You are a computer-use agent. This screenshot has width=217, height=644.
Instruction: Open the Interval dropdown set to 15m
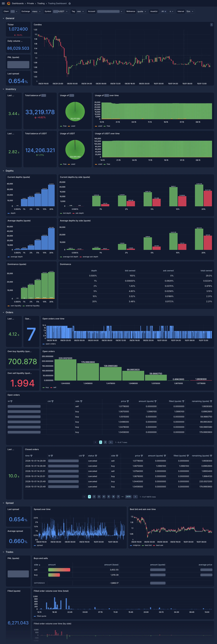click(x=190, y=11)
